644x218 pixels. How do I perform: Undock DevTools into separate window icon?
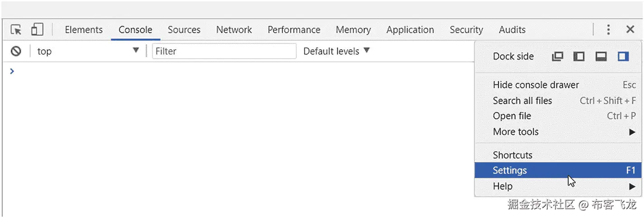tap(558, 56)
